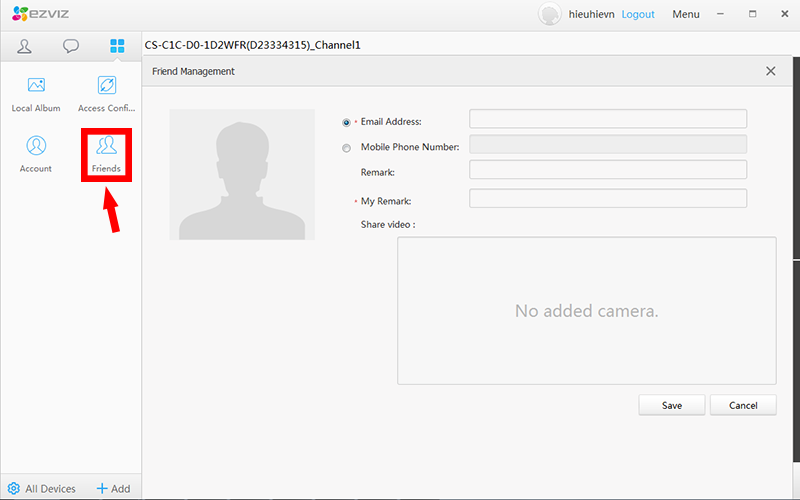
Task: Switch to the messages chat tab
Action: tap(71, 46)
